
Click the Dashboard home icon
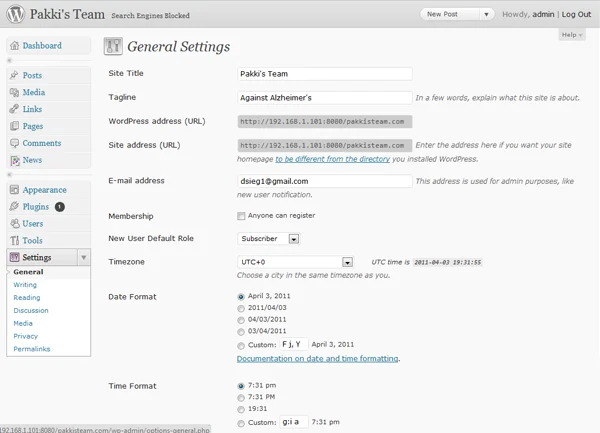click(15, 46)
